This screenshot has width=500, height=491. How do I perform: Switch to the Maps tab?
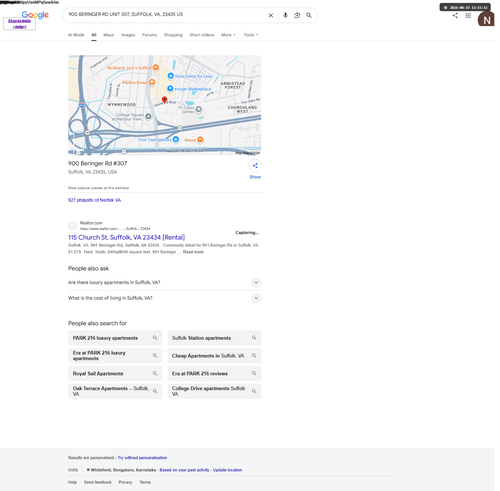(109, 35)
